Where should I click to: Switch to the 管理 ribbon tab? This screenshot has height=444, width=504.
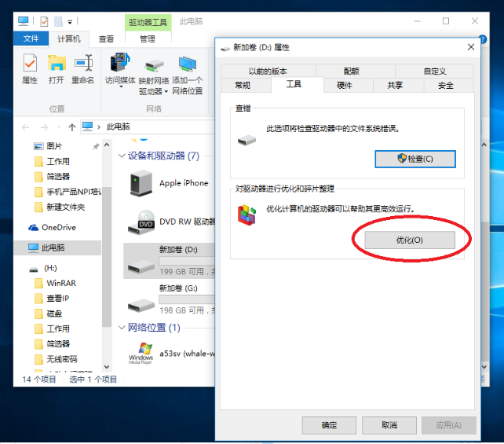(148, 39)
